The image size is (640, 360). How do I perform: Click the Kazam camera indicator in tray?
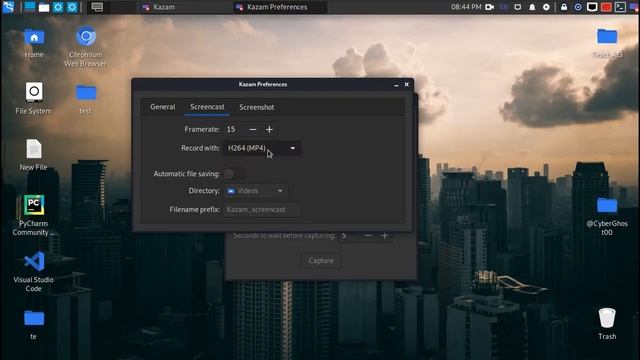tap(489, 7)
